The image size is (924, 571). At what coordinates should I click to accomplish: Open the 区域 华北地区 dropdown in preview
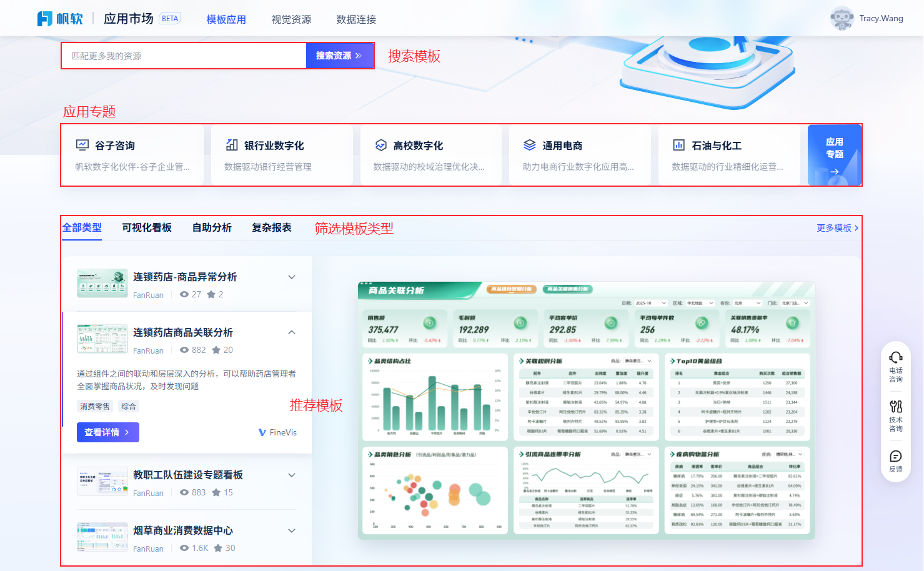(701, 303)
